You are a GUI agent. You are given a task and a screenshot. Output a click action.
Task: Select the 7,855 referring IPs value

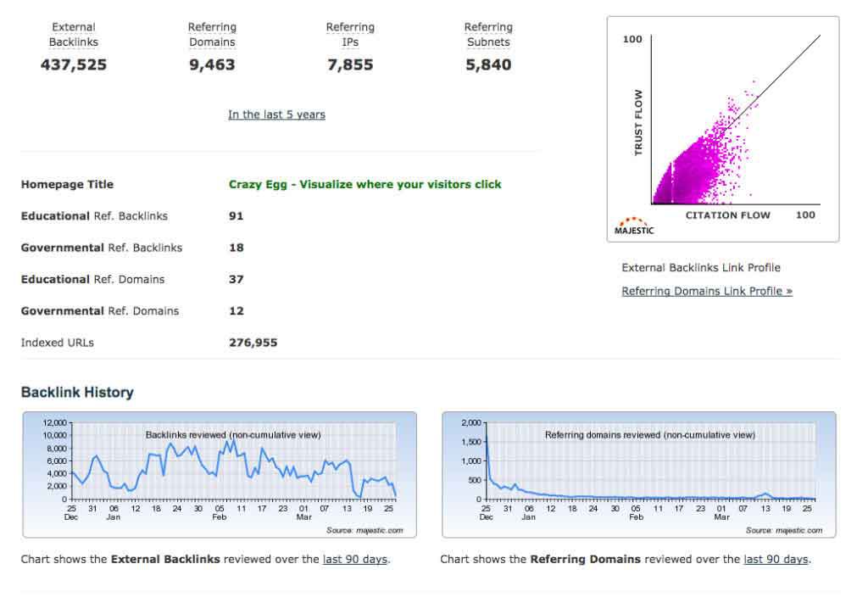tap(350, 64)
